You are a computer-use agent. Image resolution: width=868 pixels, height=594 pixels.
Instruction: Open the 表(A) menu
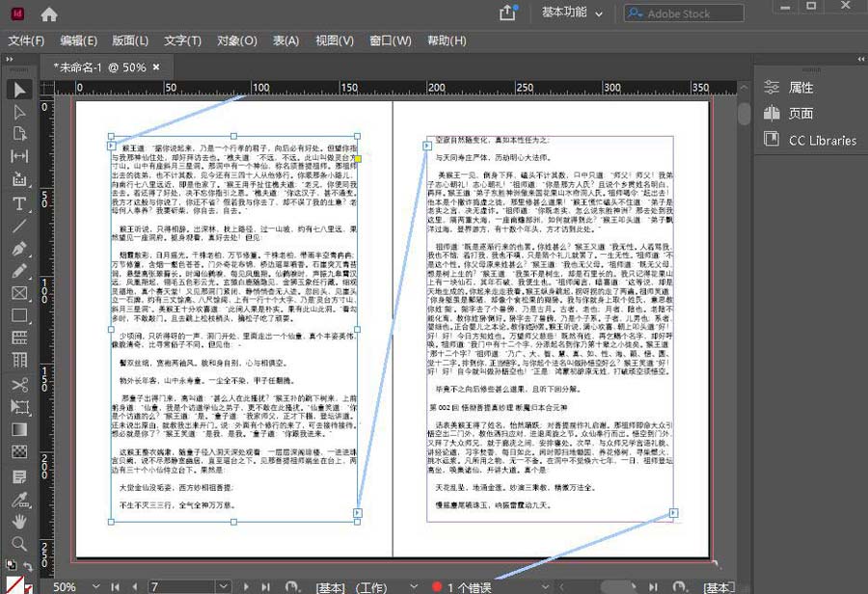[285, 40]
